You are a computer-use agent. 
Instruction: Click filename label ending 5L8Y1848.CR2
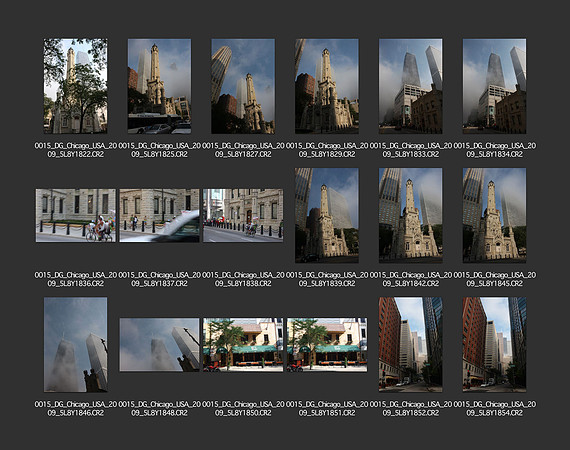pyautogui.click(x=159, y=408)
